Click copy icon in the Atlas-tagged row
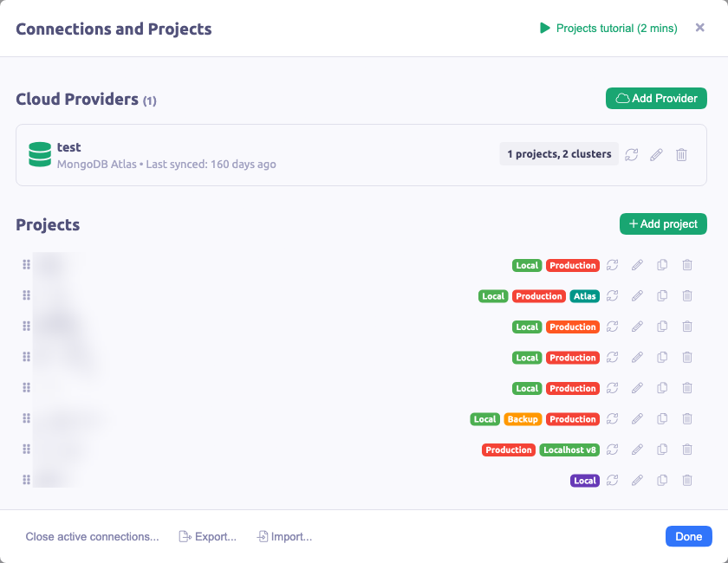This screenshot has width=728, height=563. tap(662, 296)
